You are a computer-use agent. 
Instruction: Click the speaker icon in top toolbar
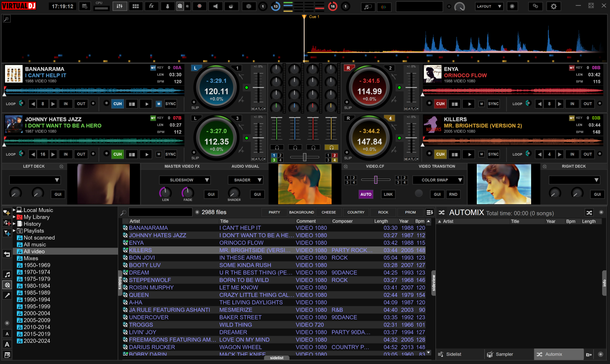click(215, 6)
